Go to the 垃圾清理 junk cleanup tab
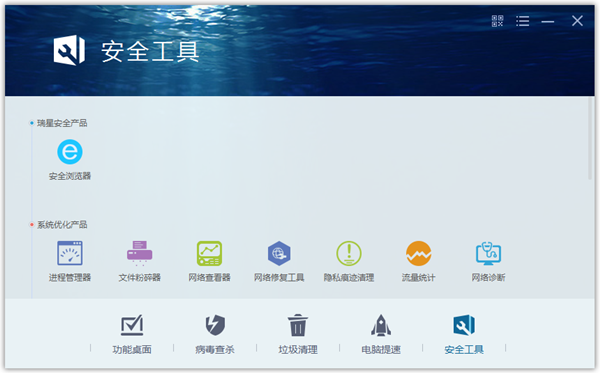This screenshot has width=600, height=373. click(298, 334)
